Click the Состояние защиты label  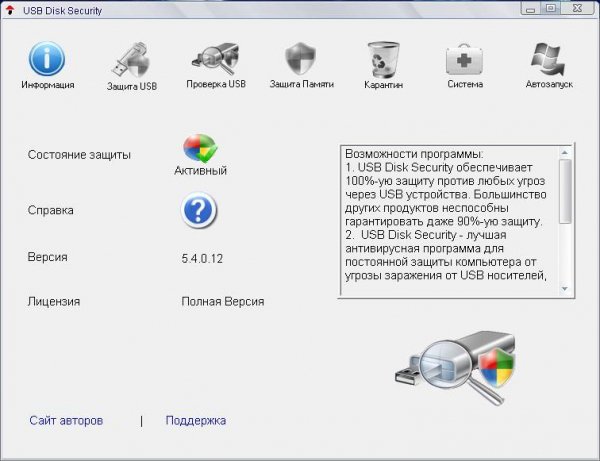(79, 155)
